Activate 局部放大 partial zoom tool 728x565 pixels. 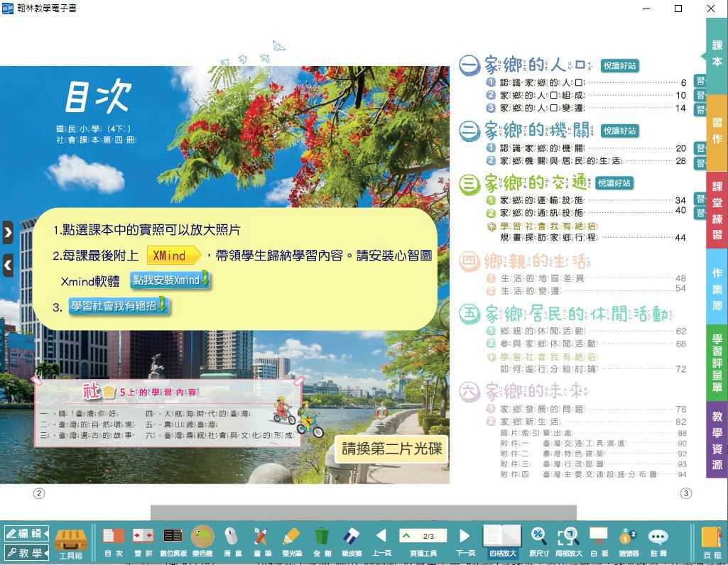(x=568, y=542)
